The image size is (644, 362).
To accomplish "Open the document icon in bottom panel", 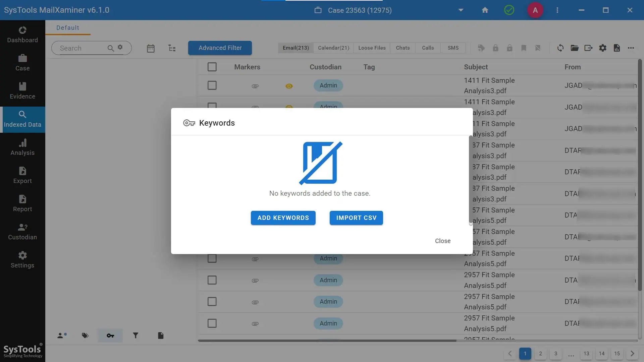I will [x=161, y=336].
